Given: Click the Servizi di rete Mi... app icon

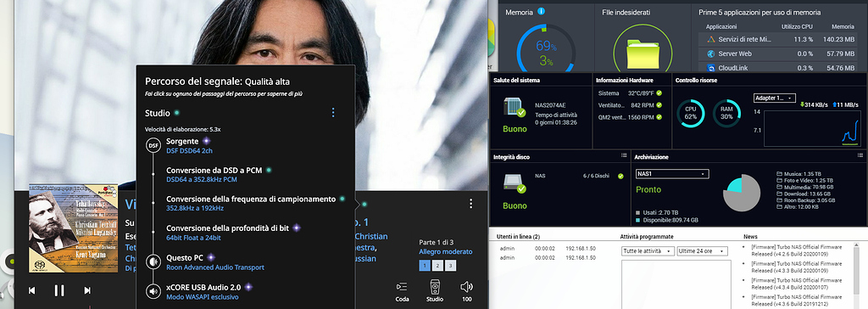Looking at the screenshot, I should [x=711, y=39].
